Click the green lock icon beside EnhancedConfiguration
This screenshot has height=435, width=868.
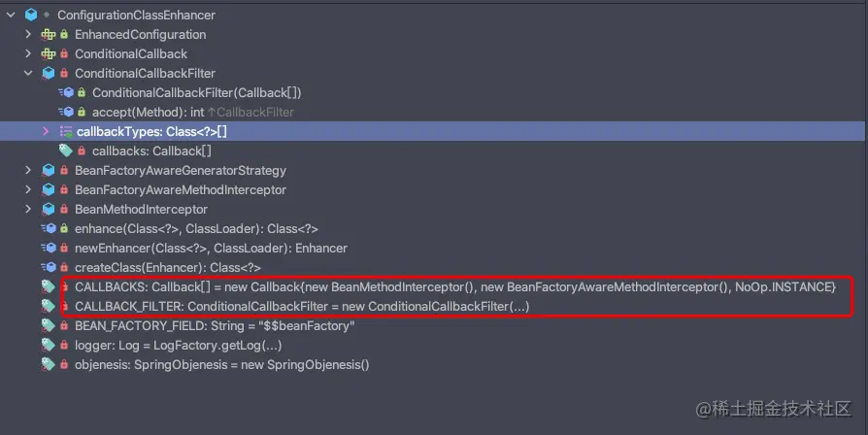(x=64, y=34)
